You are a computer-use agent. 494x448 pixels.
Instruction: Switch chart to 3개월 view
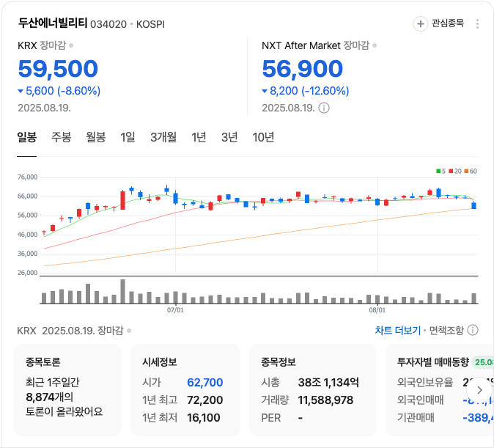click(163, 137)
